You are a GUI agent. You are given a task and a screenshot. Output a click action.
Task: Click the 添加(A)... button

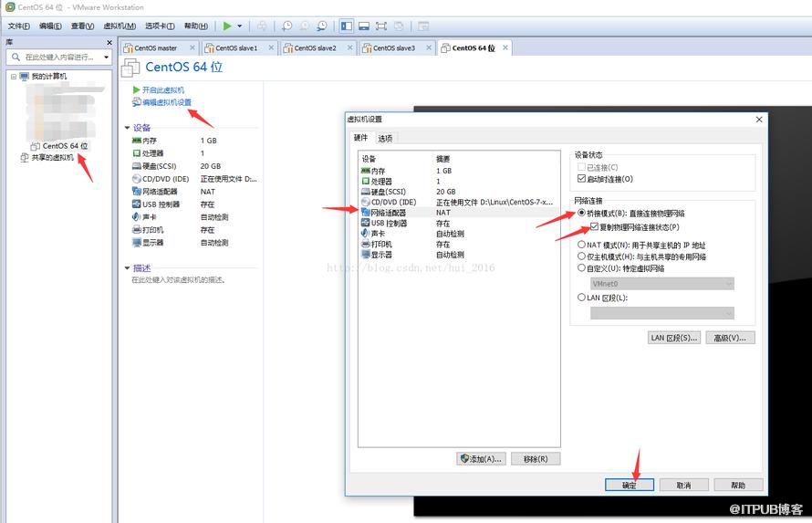tap(481, 459)
